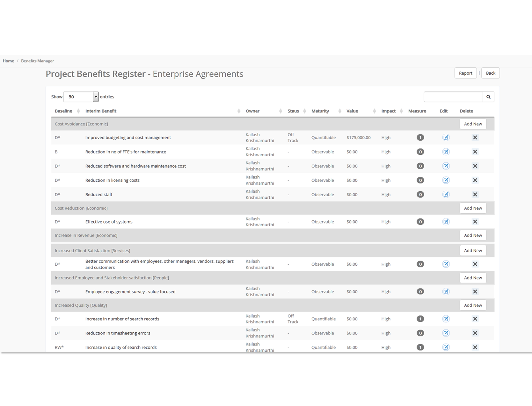Click the Project Benefits Register page title
Screen dimensions: 532x406
pyautogui.click(x=144, y=74)
